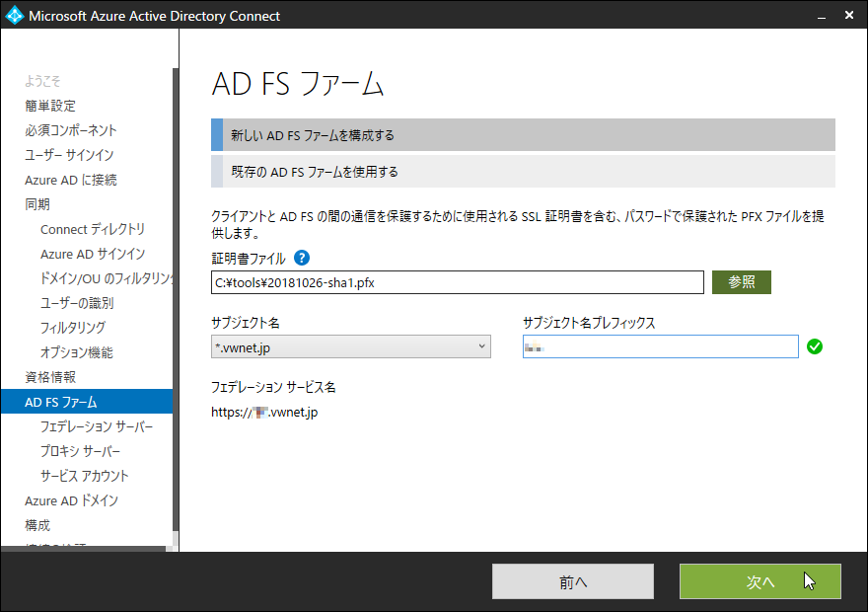Open フィルタリング sub-step in sidebar

pyautogui.click(x=73, y=328)
